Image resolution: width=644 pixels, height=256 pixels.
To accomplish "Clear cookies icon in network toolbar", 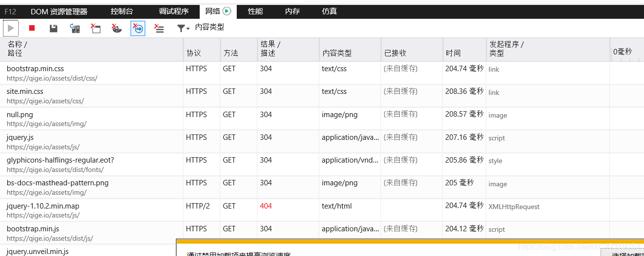I will pos(117,28).
